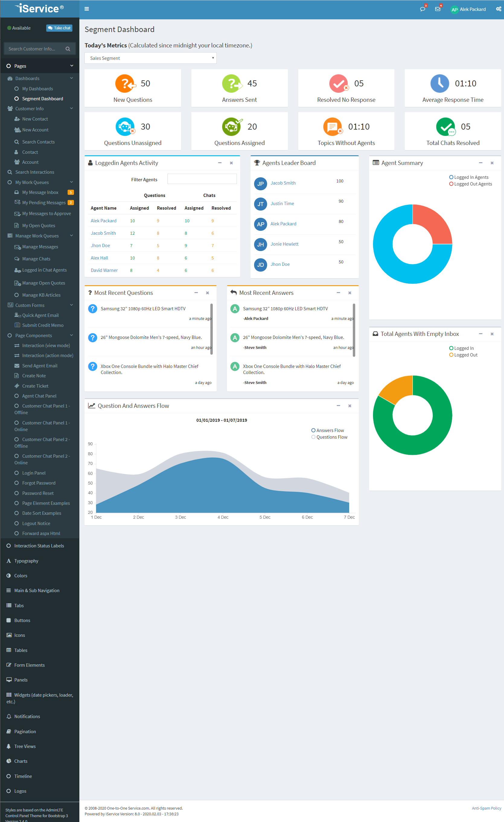Minimize Total Agents With Empty Inbox panel
This screenshot has width=504, height=822.
click(x=481, y=334)
